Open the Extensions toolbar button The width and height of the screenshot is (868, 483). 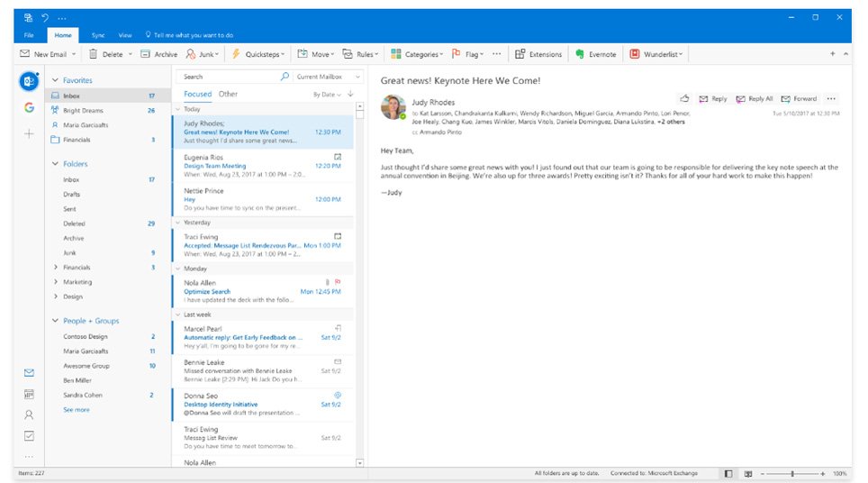click(x=538, y=54)
